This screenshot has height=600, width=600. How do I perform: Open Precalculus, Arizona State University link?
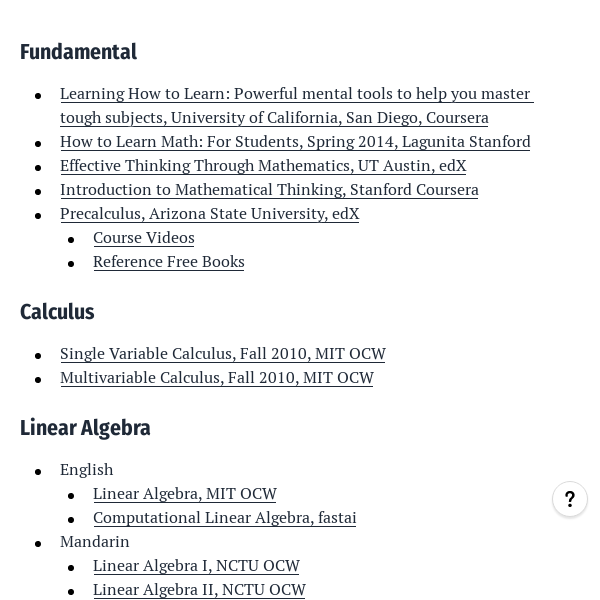209,214
